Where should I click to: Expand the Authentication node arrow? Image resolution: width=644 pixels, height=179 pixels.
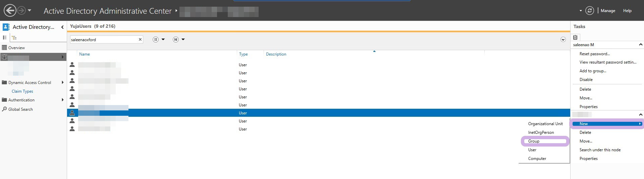(63, 100)
